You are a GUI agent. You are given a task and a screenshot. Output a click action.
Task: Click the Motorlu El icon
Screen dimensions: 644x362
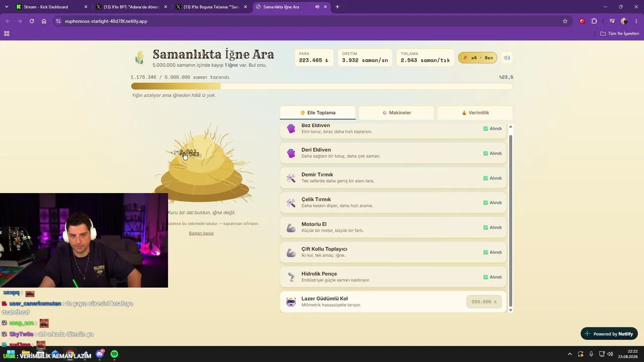click(x=291, y=228)
